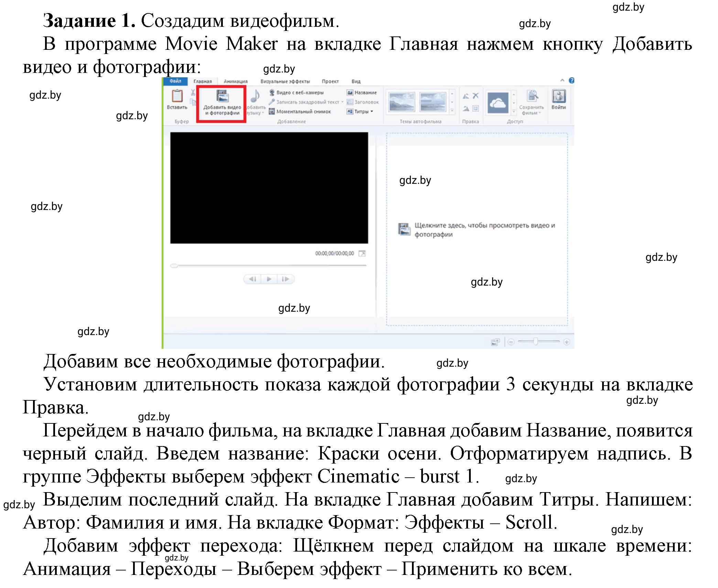The width and height of the screenshot is (718, 588).
Task: Open Help via the question mark icon
Action: point(571,80)
